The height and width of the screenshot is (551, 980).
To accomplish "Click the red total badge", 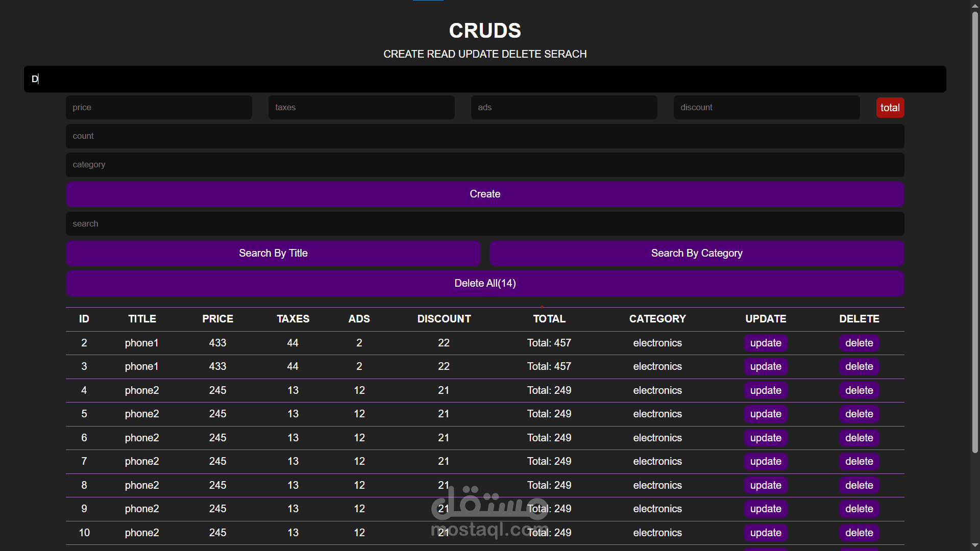I will [x=890, y=108].
